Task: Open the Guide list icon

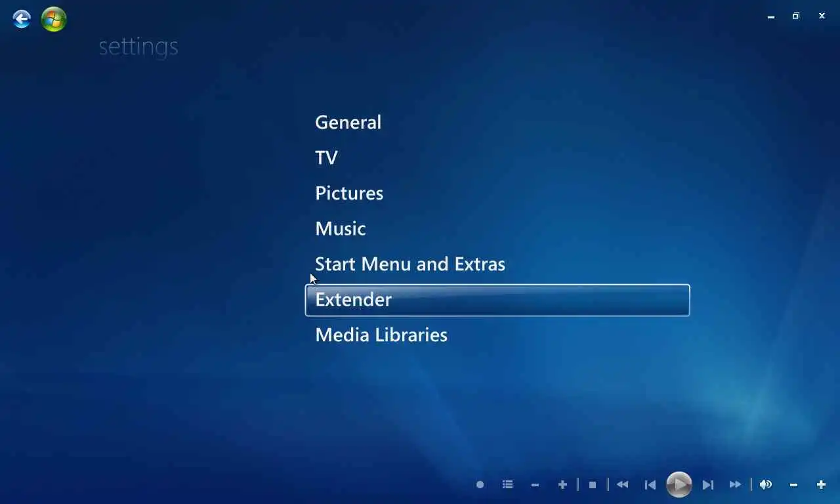Action: 507,484
